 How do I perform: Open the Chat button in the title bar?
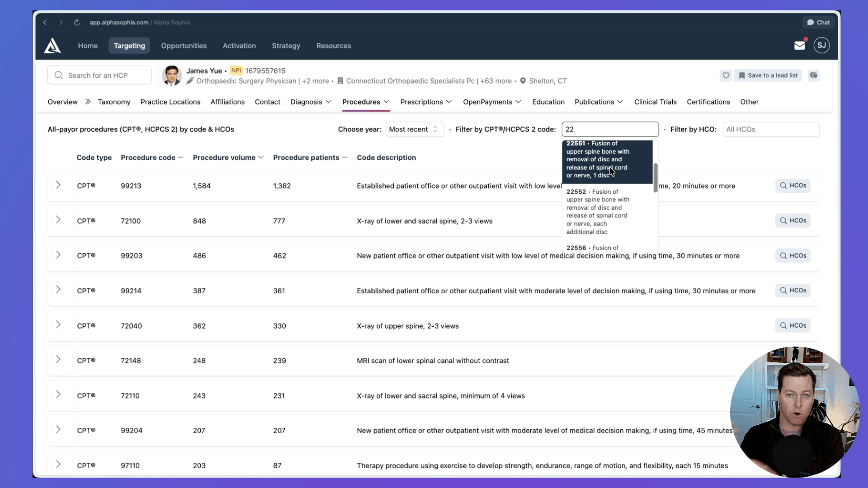(818, 22)
